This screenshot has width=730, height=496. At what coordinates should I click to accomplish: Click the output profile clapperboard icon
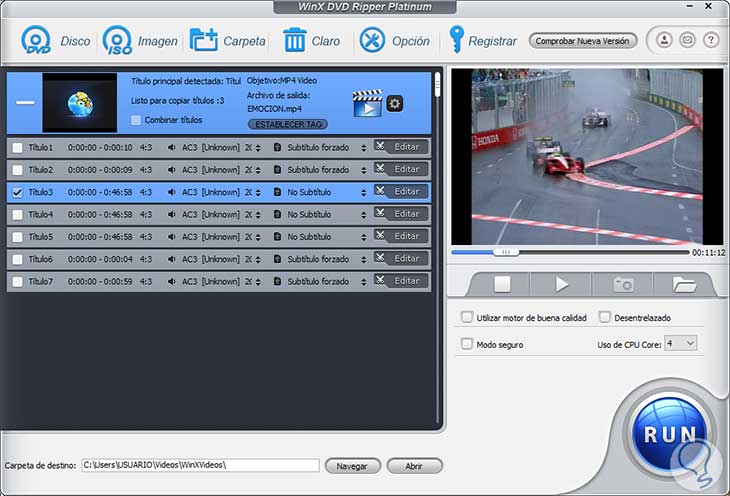pyautogui.click(x=367, y=103)
